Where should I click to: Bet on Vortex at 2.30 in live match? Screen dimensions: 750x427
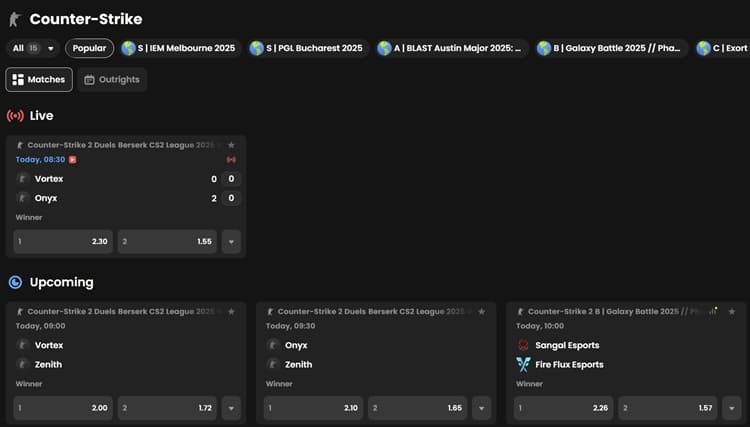coord(63,241)
